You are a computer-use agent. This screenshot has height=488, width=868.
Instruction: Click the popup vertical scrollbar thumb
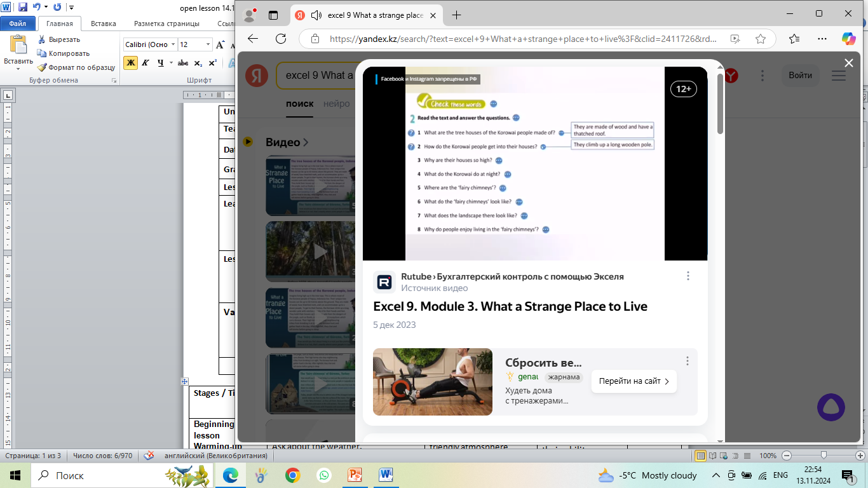click(x=720, y=104)
